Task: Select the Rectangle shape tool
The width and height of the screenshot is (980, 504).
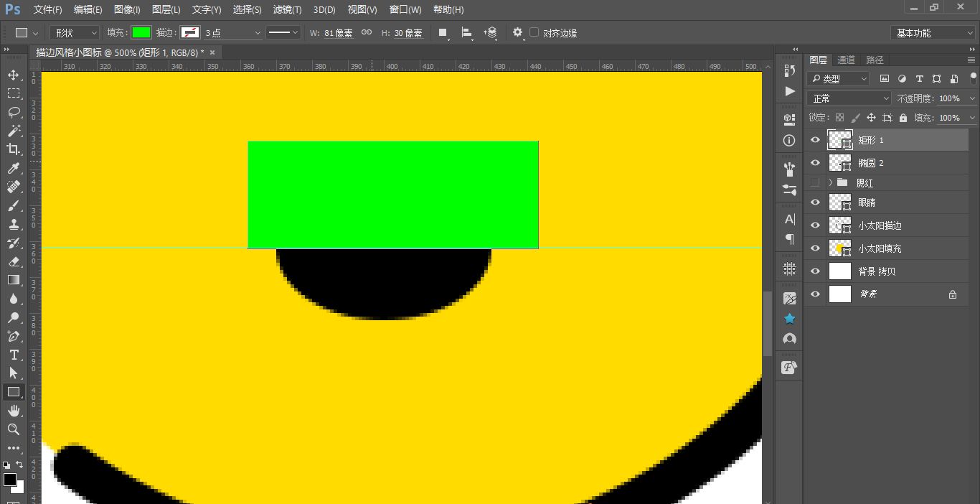Action: point(13,392)
